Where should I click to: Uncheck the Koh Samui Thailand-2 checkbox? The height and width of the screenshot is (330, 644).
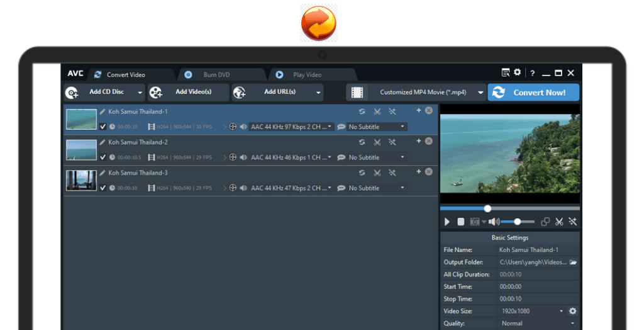[x=103, y=157]
